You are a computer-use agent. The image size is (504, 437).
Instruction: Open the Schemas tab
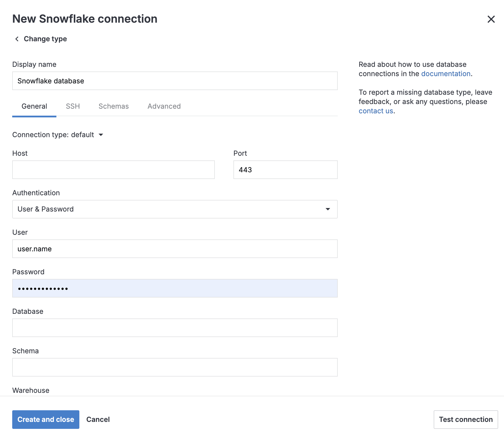pos(113,106)
